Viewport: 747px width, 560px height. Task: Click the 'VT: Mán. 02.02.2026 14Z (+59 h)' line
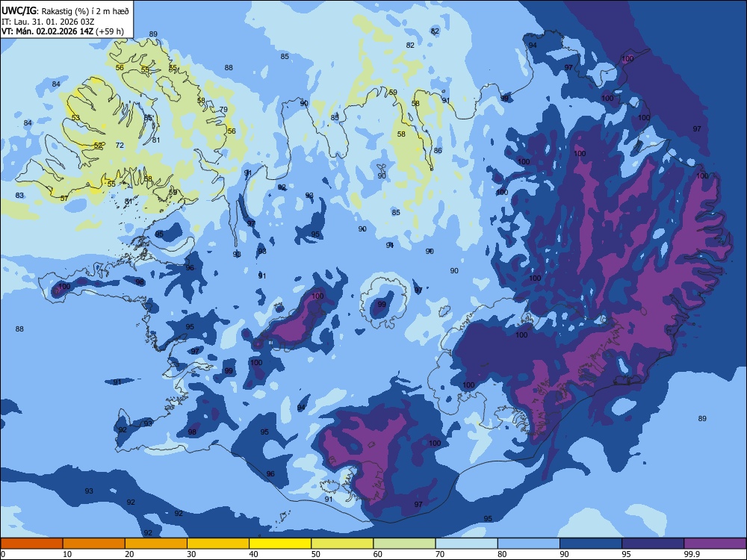point(63,31)
